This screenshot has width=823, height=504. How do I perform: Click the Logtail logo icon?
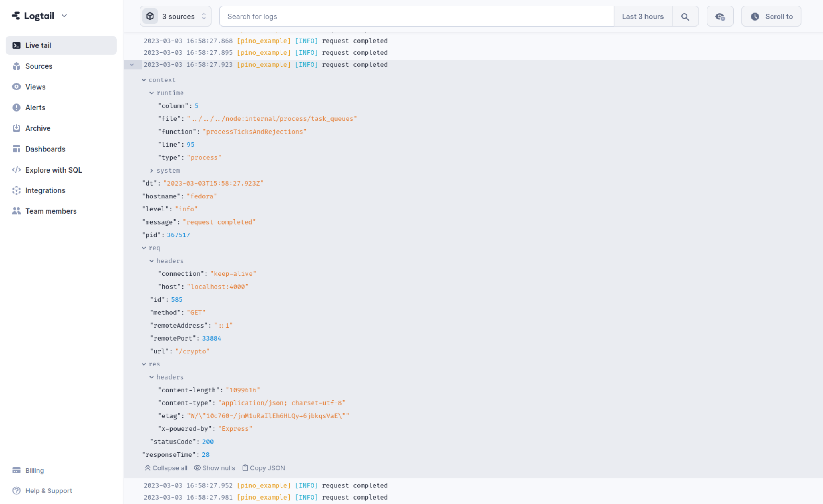coord(16,16)
